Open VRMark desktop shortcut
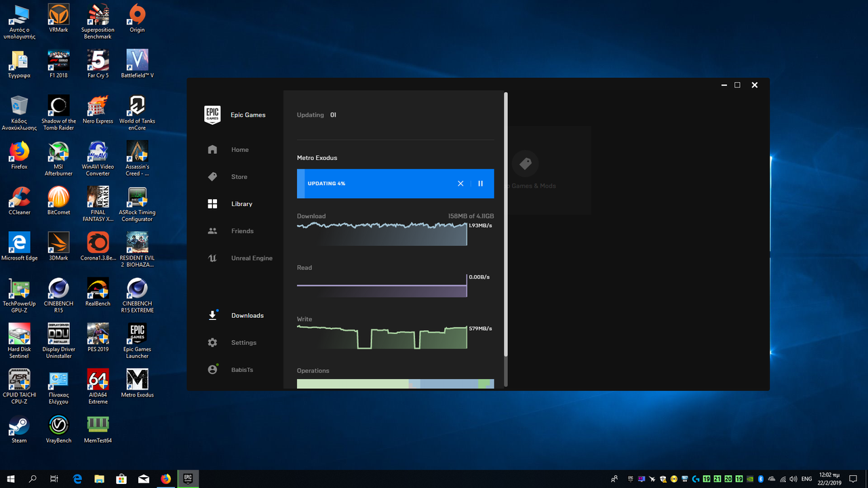The image size is (868, 488). coord(58,20)
